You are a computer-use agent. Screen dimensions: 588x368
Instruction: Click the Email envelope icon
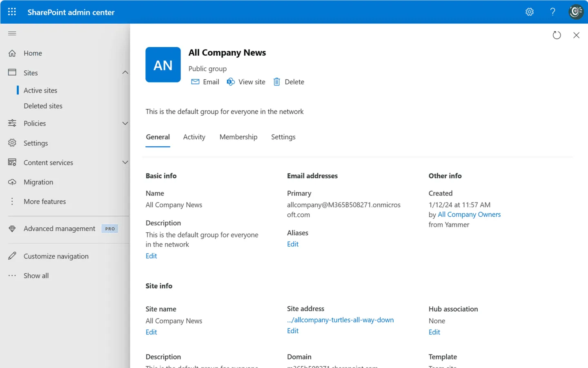(195, 82)
